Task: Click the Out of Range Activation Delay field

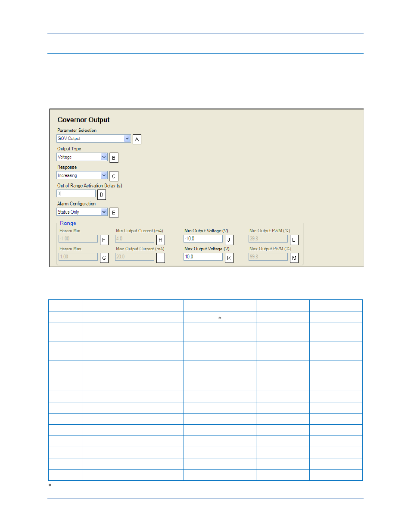Action: click(76, 194)
